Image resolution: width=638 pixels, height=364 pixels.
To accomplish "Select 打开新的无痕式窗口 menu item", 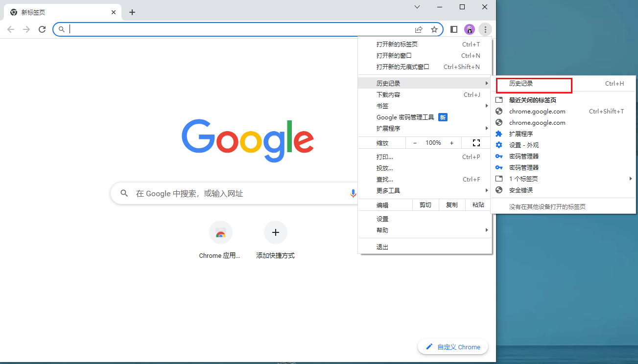I will tap(425, 67).
